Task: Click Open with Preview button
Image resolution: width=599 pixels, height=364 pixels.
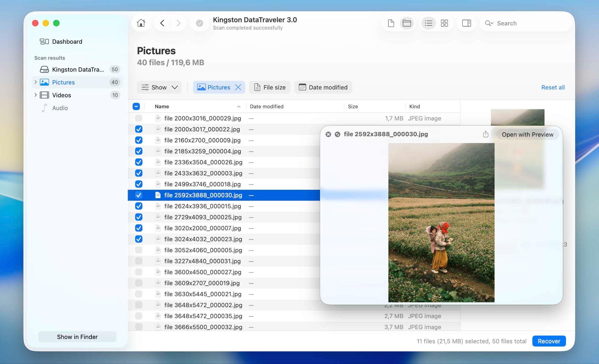Action: 527,134
